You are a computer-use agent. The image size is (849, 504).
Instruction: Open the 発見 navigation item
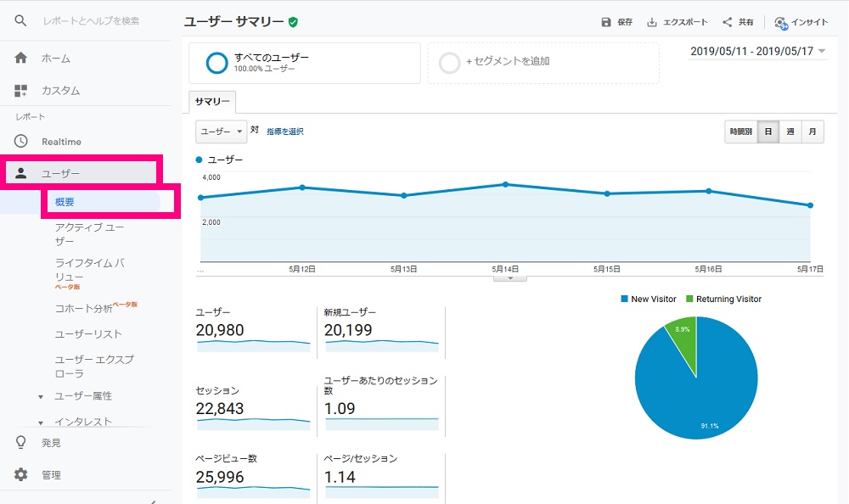[52, 443]
